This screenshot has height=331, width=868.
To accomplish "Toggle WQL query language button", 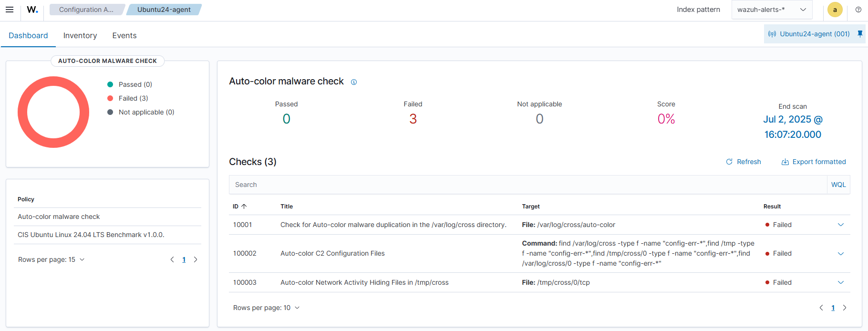I will tap(838, 185).
